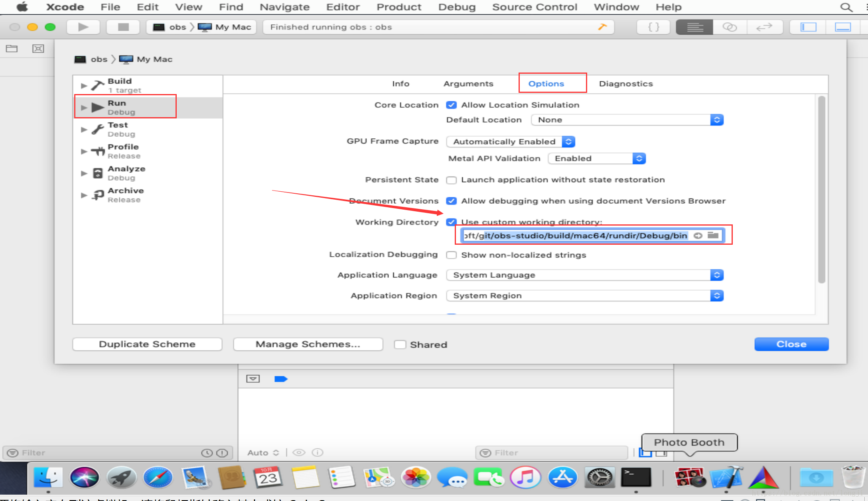Open the Auto variables view selector
This screenshot has width=868, height=501.
[263, 453]
